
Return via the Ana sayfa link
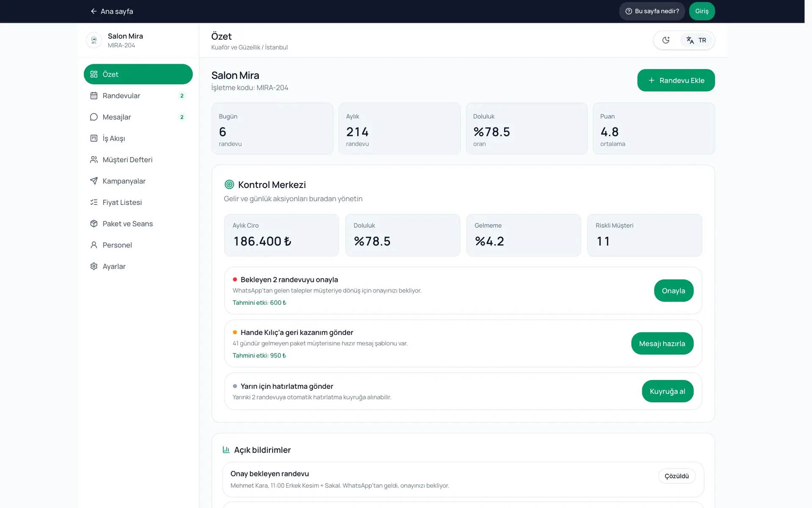coord(112,11)
